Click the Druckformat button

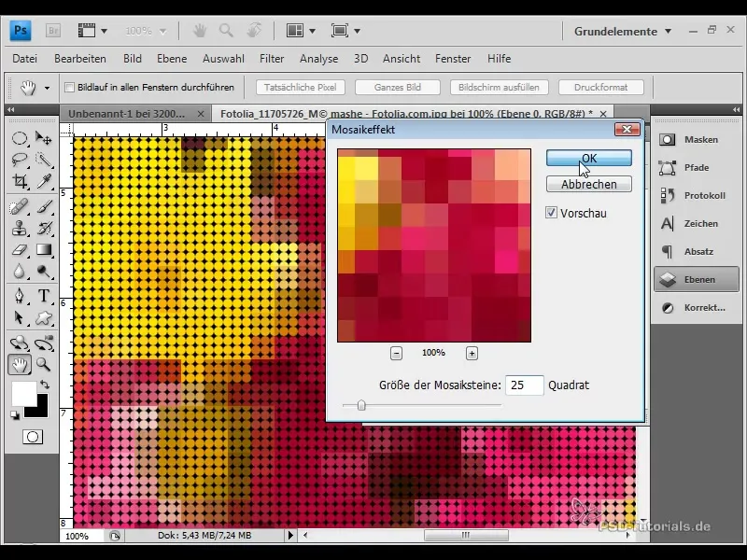pyautogui.click(x=600, y=87)
